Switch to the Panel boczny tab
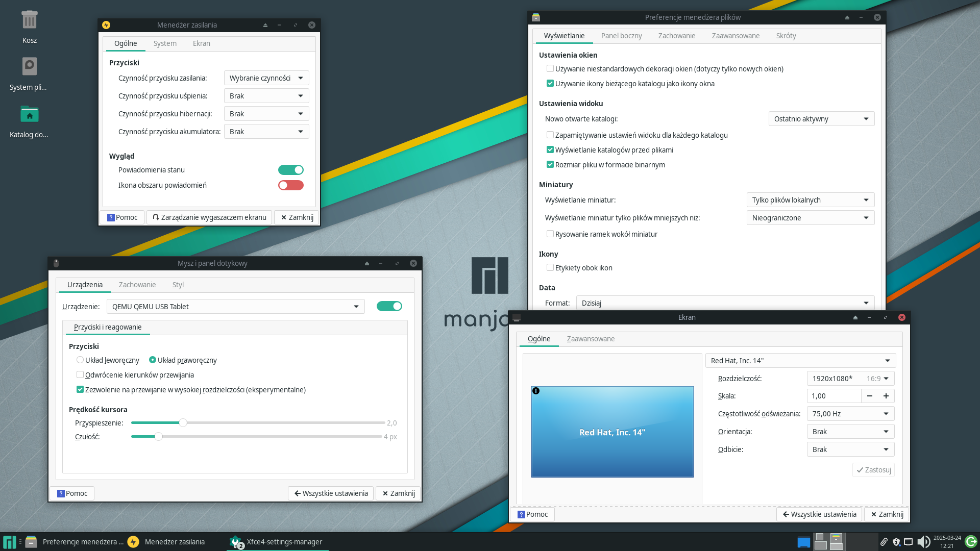The width and height of the screenshot is (980, 551). [621, 36]
